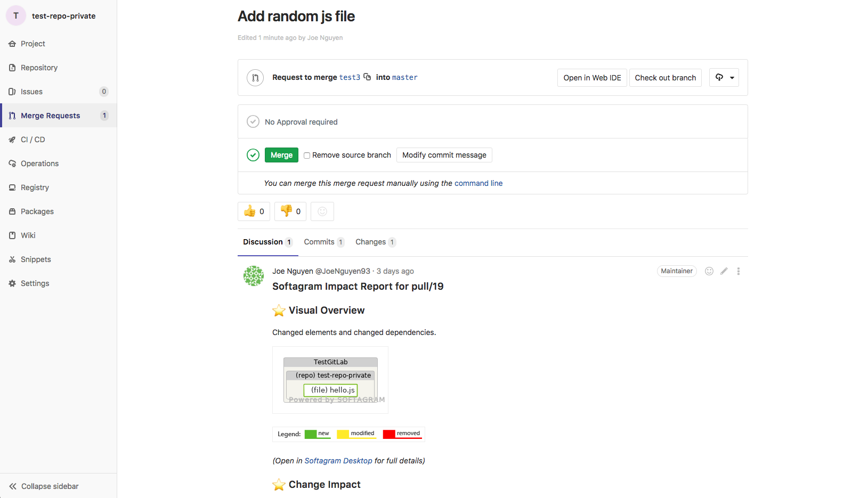Click the Modify commit message button
This screenshot has height=498, width=868.
pos(444,155)
